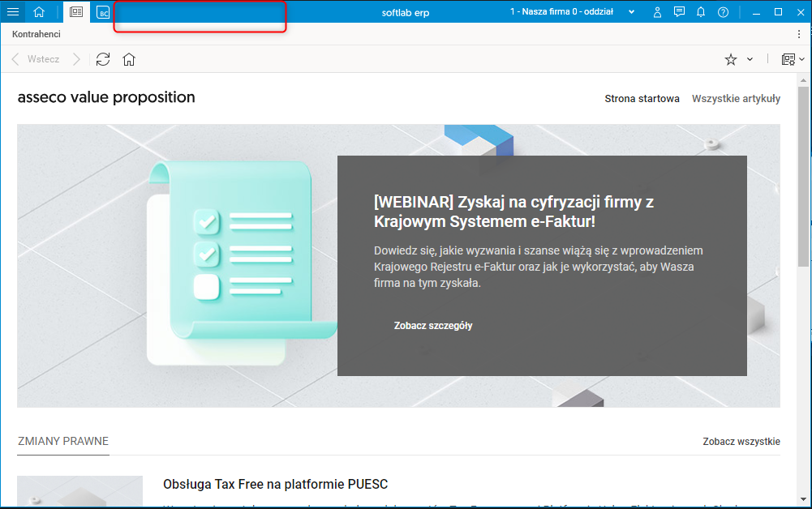The width and height of the screenshot is (812, 509).
Task: Go forward with the next arrow
Action: point(76,59)
